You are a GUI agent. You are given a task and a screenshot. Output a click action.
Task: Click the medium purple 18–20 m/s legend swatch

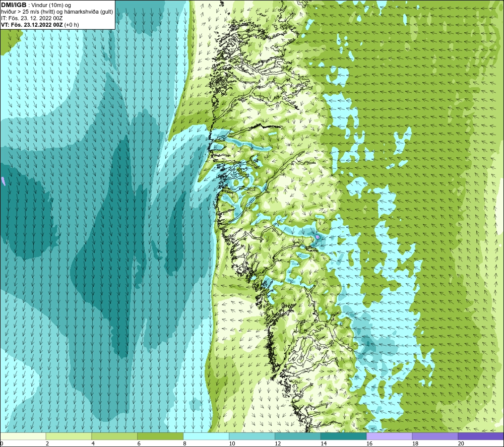click(435, 436)
